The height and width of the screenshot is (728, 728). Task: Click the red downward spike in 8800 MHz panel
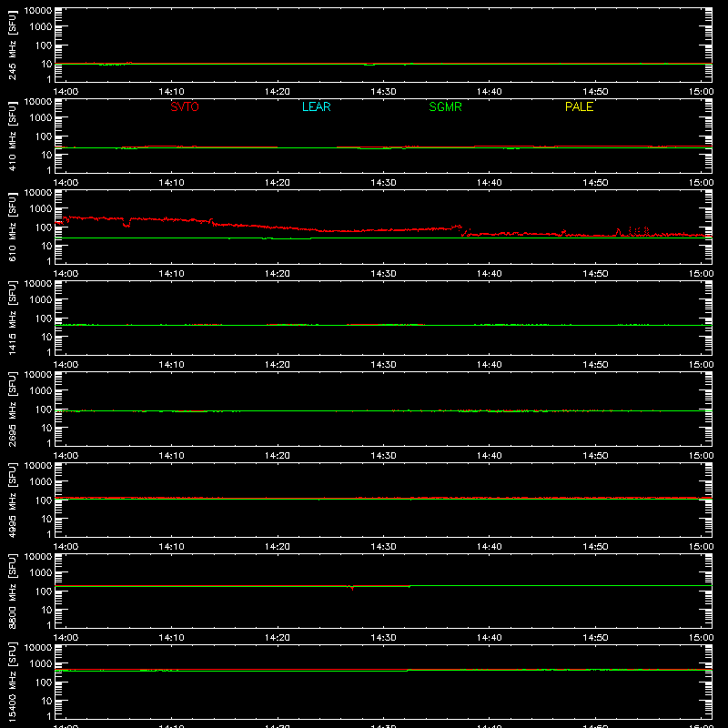tap(352, 588)
